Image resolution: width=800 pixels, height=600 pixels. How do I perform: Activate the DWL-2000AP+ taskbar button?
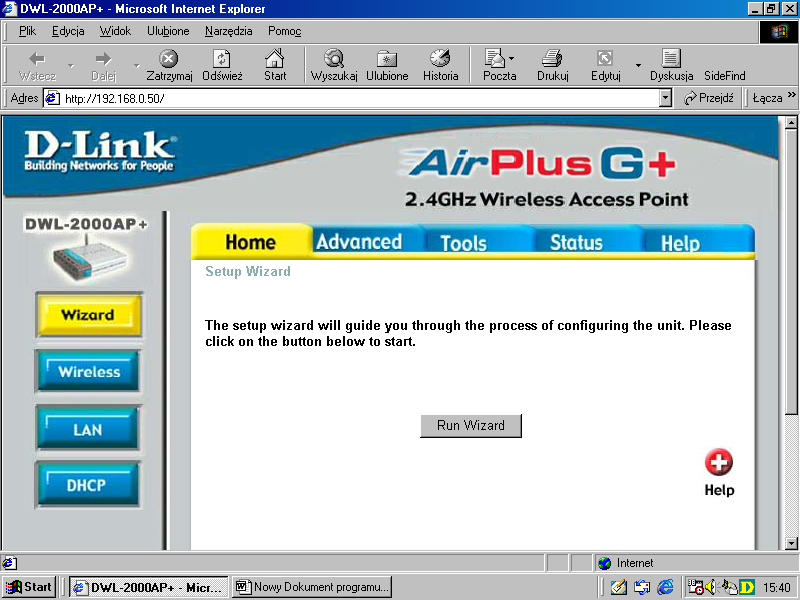(x=149, y=587)
